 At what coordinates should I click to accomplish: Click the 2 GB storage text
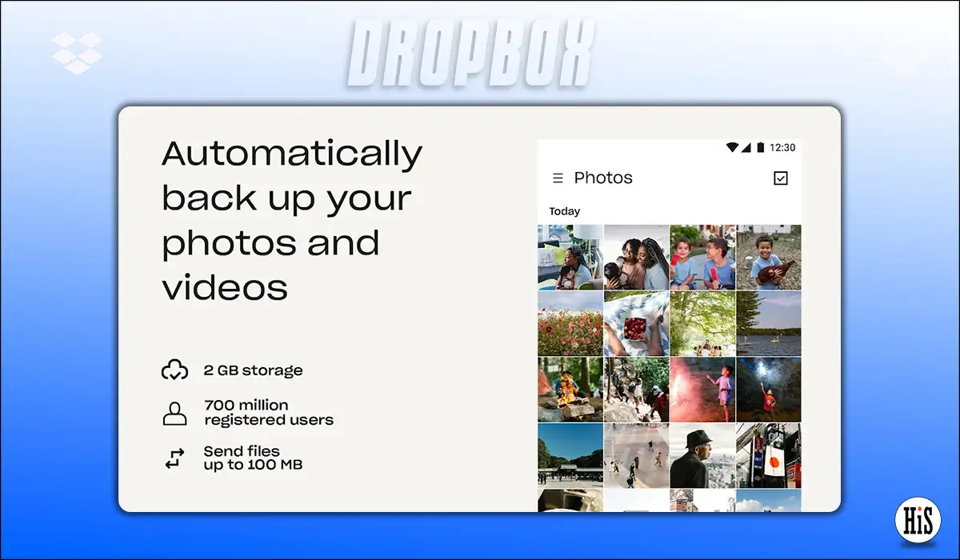click(253, 370)
